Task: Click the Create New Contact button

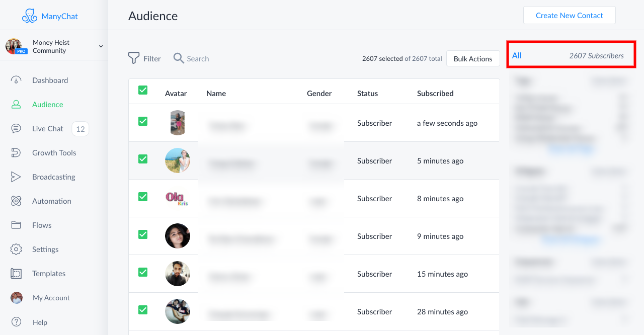Action: pyautogui.click(x=569, y=16)
